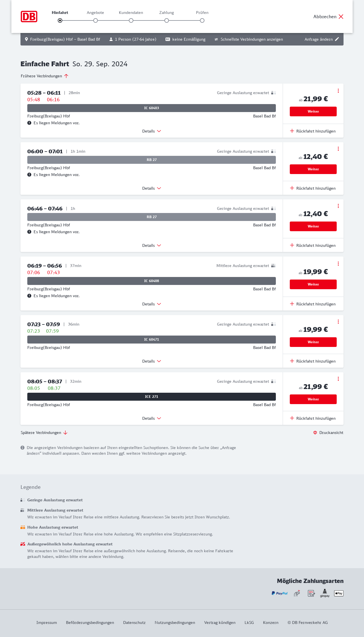Click the occupancy icon on the IC 60408 connection

coord(274,266)
